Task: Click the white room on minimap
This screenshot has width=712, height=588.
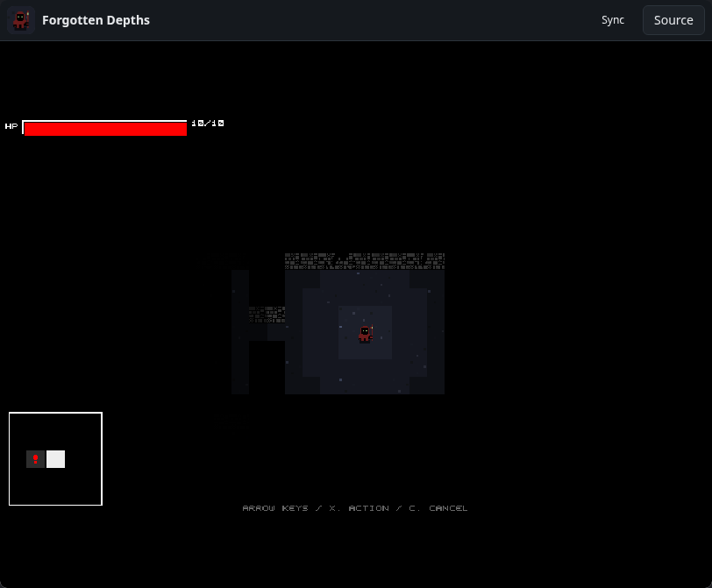Action: (x=55, y=459)
